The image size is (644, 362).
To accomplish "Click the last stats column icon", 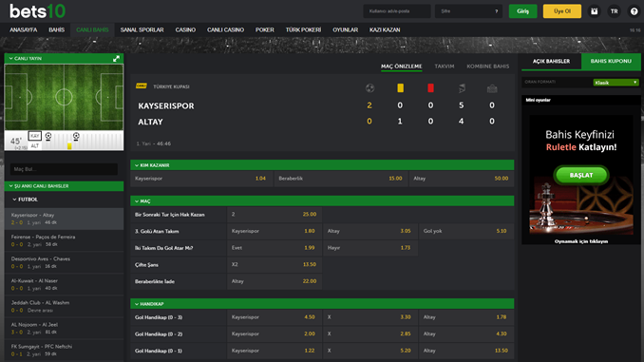I will [x=492, y=88].
